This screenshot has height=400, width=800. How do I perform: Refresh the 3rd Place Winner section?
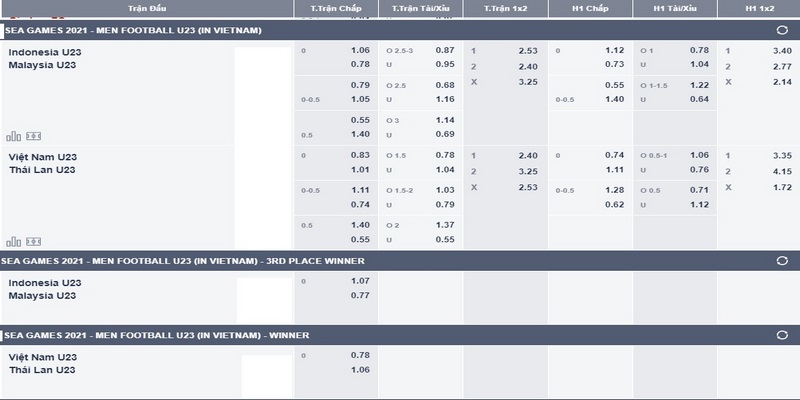click(781, 261)
